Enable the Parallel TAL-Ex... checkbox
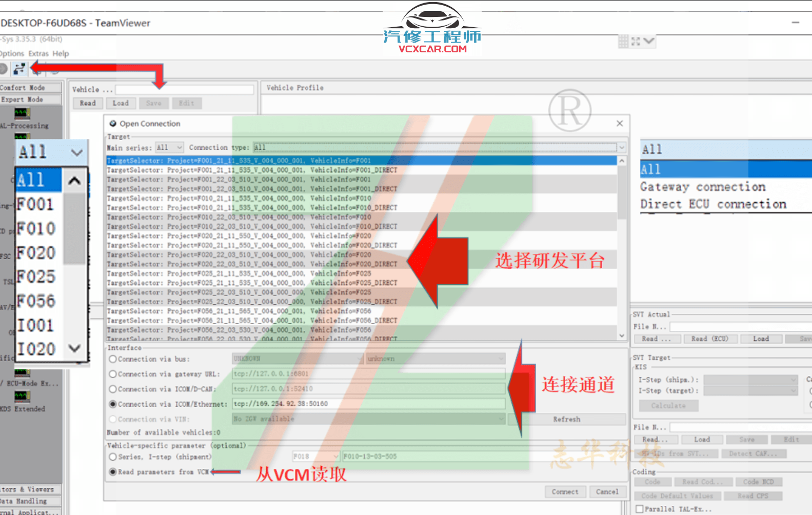 (640, 509)
